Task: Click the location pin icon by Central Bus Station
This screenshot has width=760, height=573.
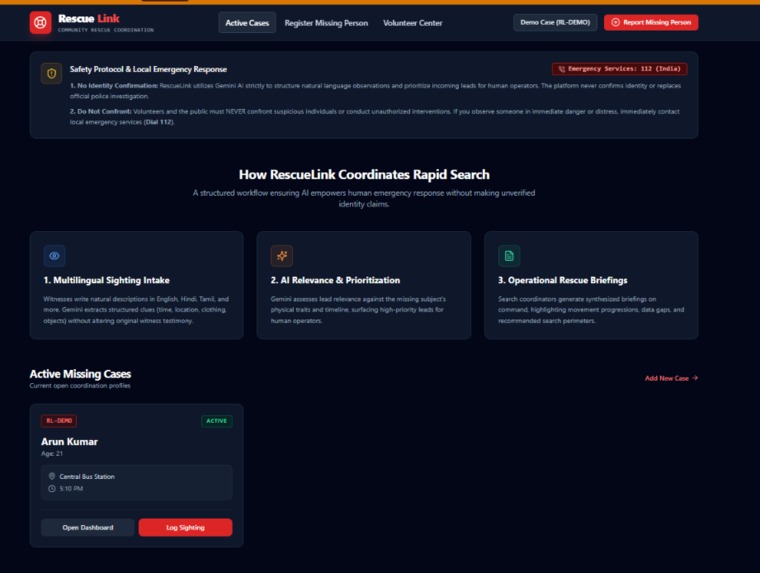Action: click(52, 476)
